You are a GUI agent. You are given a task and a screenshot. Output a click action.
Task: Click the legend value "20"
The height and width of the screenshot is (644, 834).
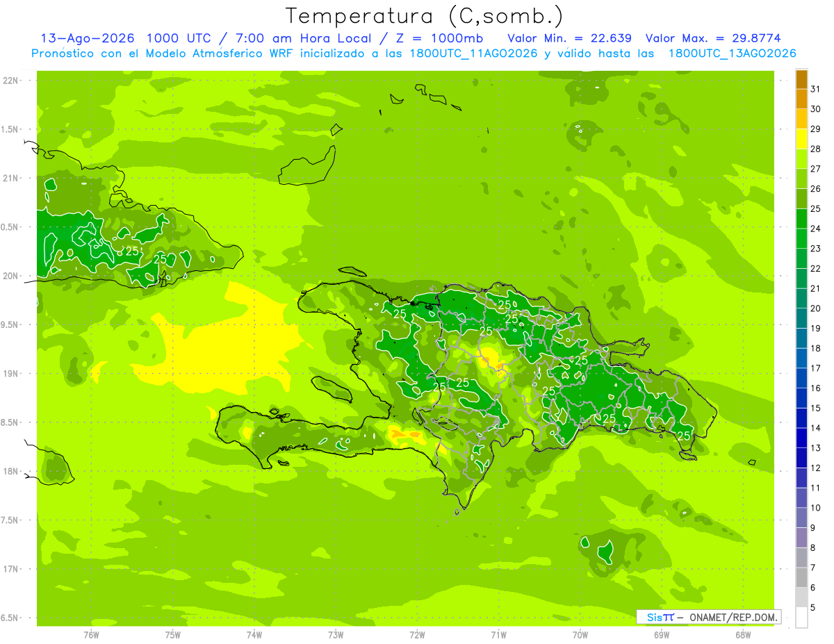click(x=816, y=308)
